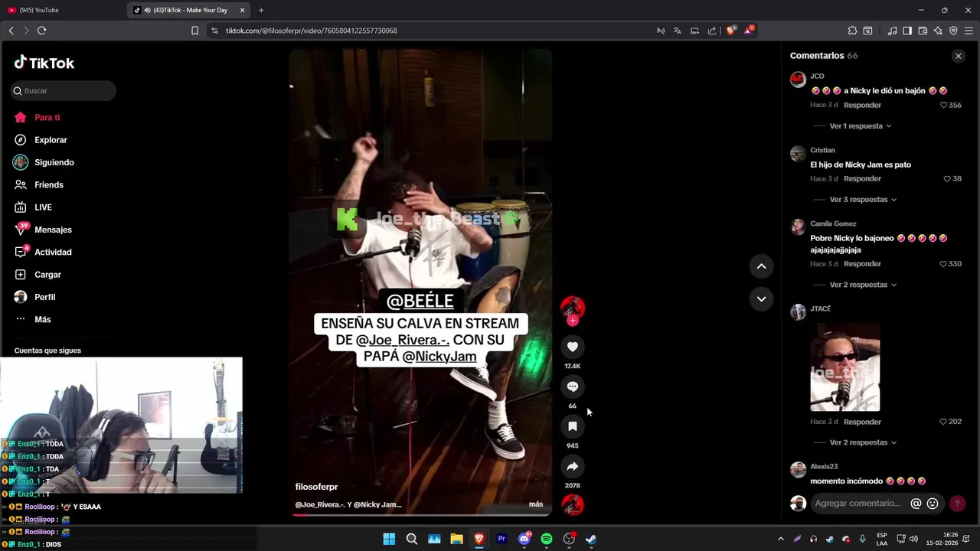Viewport: 980px width, 551px height.
Task: Show hidden system tray icons
Action: pos(780,539)
